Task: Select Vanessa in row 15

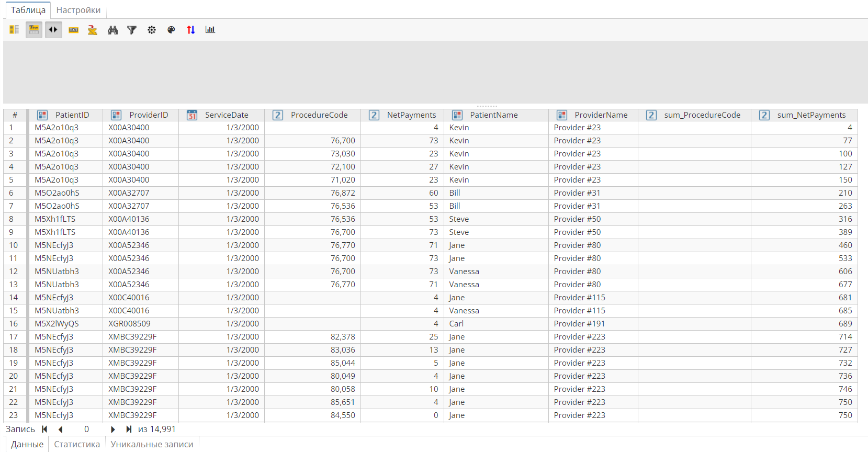Action: [x=497, y=311]
